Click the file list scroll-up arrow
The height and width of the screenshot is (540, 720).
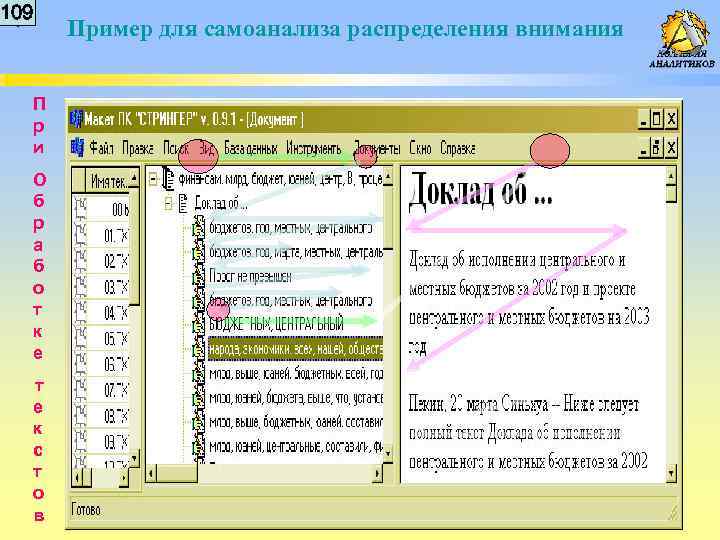(x=135, y=177)
